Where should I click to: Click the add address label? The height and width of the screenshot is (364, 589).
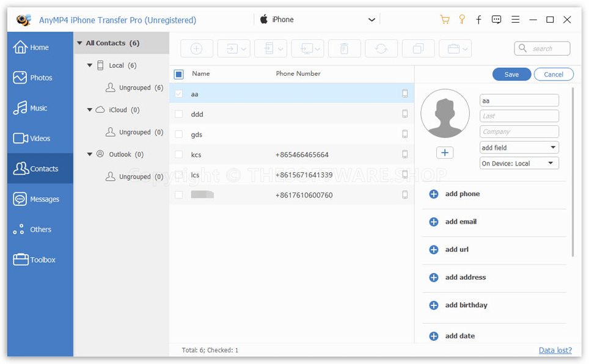coord(466,278)
